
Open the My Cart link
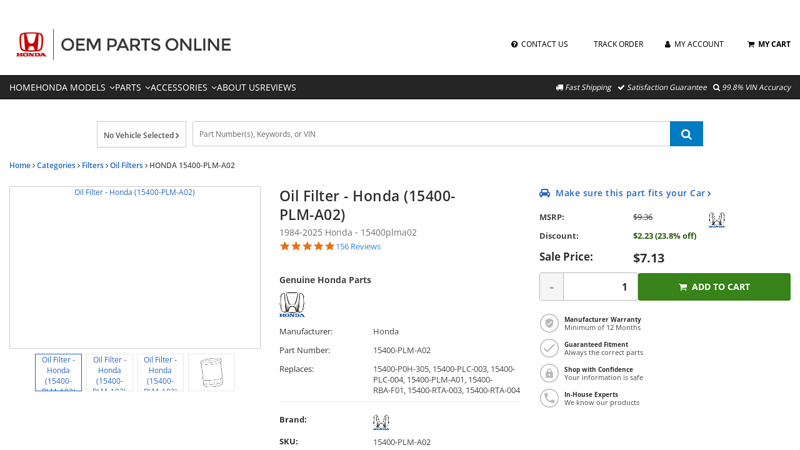tap(768, 44)
